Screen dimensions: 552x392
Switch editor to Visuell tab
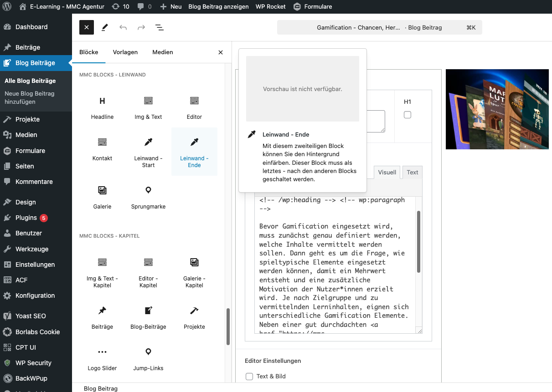coord(387,173)
